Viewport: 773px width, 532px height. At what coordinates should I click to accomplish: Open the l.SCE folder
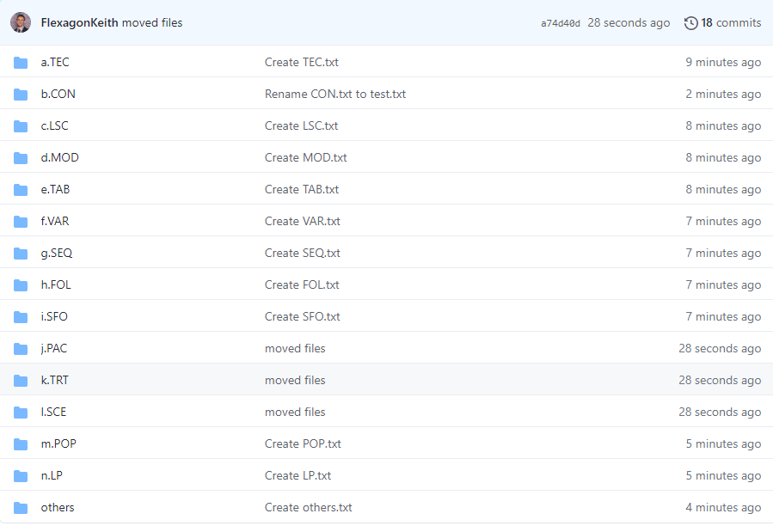coord(53,412)
